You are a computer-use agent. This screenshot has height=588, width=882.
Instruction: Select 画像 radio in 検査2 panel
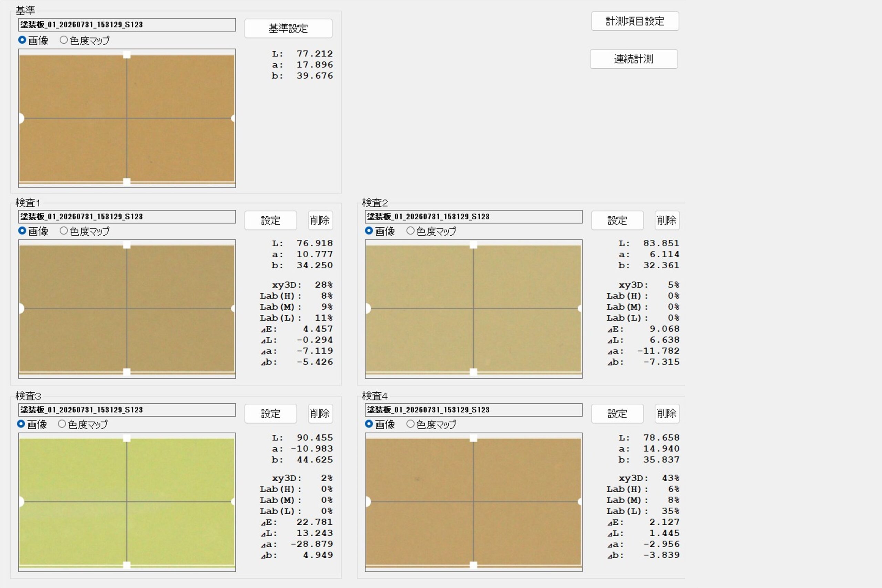pyautogui.click(x=369, y=231)
